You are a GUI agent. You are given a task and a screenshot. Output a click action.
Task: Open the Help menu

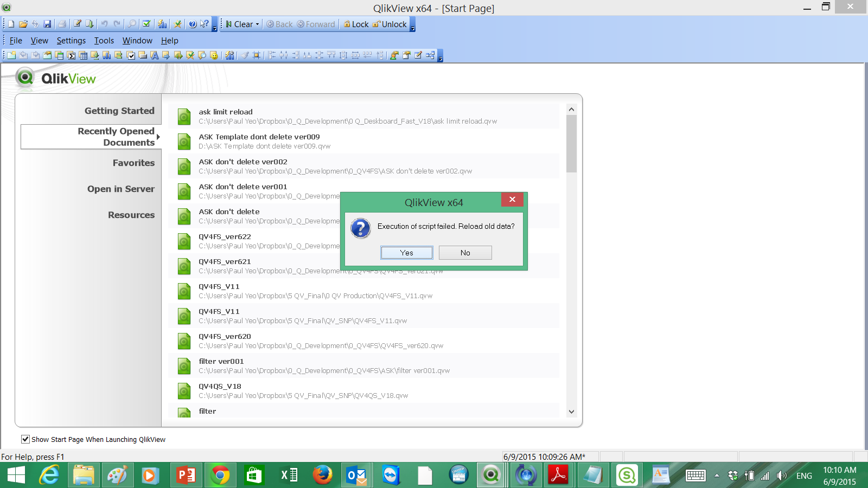coord(169,41)
